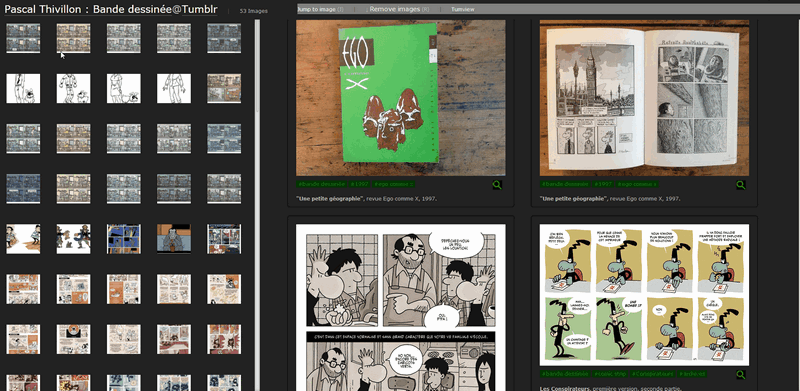Open magnifier icon under the green Ego cover
The width and height of the screenshot is (800, 391).
click(x=497, y=185)
